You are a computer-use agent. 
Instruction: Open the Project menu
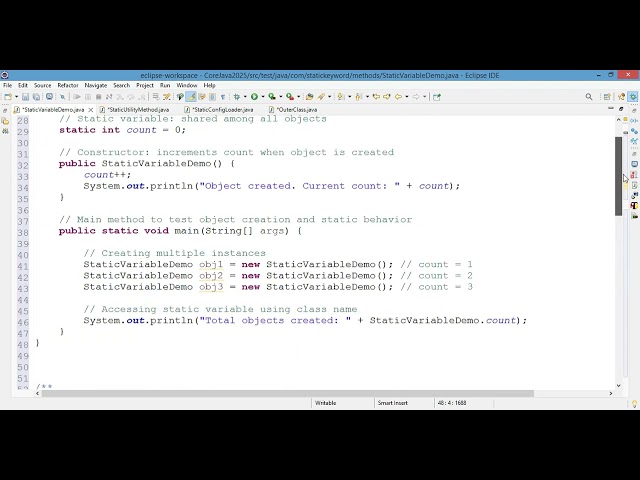145,85
